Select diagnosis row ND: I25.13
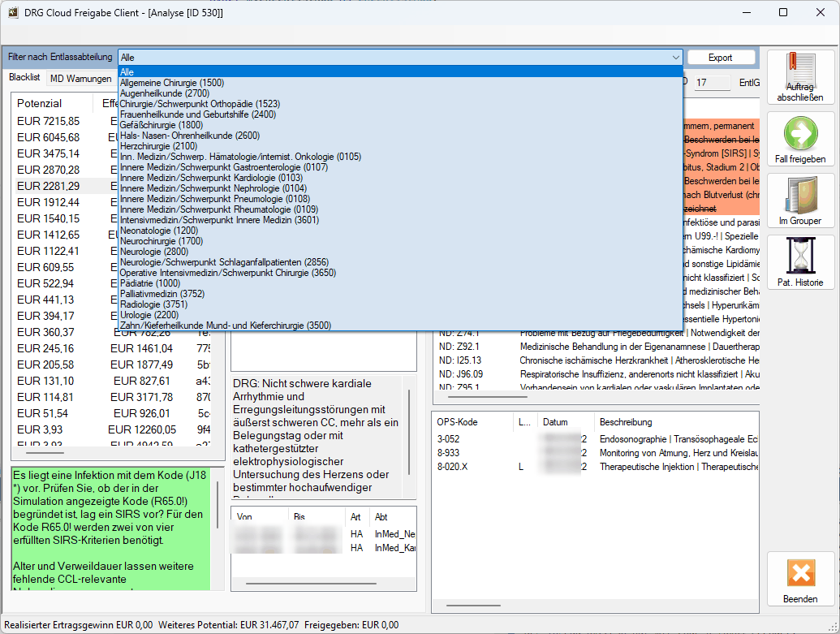Image resolution: width=840 pixels, height=634 pixels. pyautogui.click(x=597, y=360)
